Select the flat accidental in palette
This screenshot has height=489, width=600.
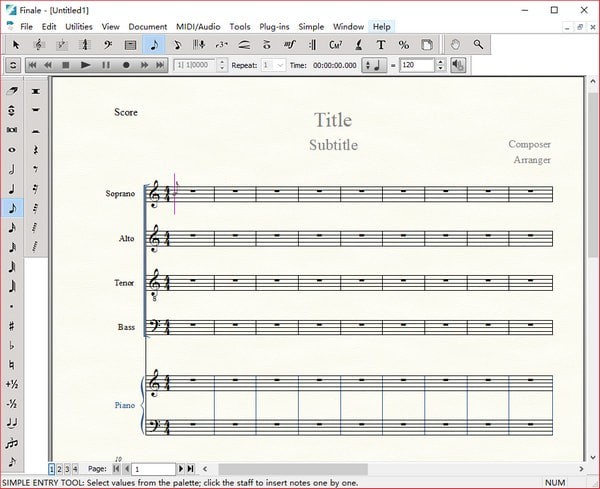(12, 345)
